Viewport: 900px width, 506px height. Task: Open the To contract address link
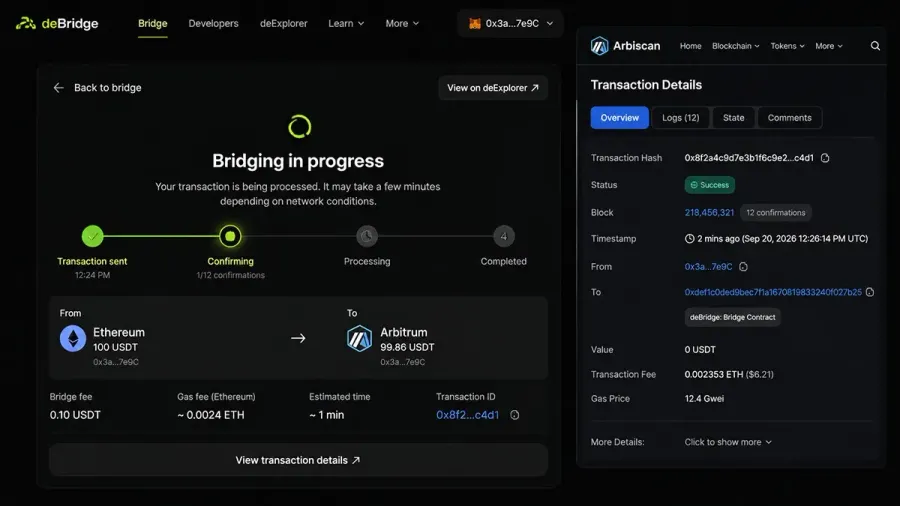[x=773, y=292]
